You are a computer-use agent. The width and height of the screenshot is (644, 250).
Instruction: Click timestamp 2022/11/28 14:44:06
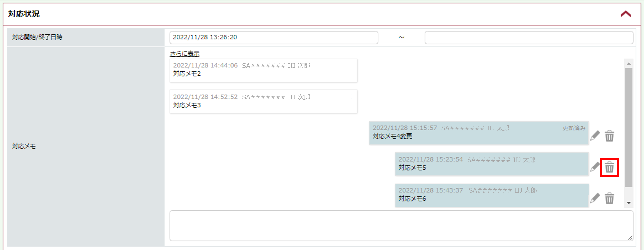pyautogui.click(x=205, y=66)
